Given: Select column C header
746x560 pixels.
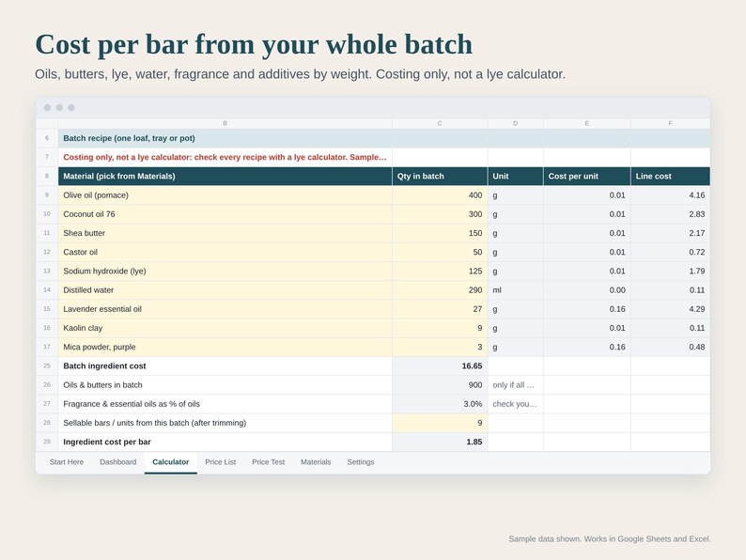Looking at the screenshot, I should (440, 124).
